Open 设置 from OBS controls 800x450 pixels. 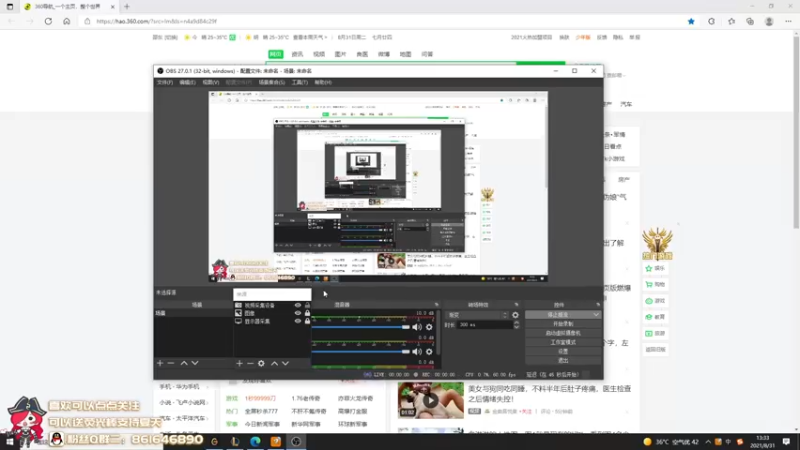click(563, 352)
